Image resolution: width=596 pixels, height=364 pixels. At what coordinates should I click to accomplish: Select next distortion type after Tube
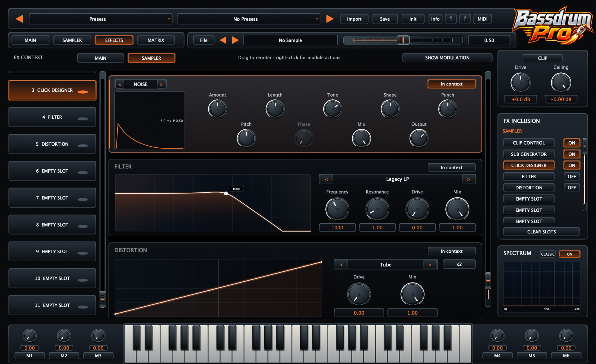tap(430, 265)
